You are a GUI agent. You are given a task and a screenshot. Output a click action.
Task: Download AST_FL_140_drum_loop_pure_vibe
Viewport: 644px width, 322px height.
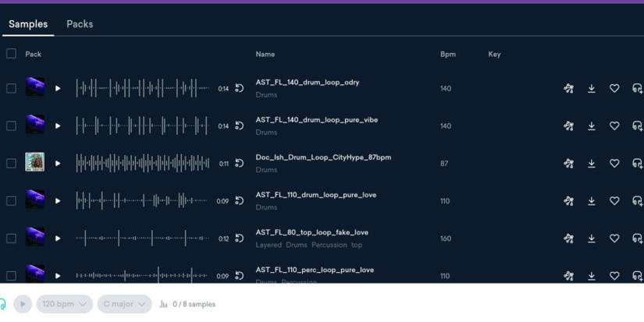(592, 126)
